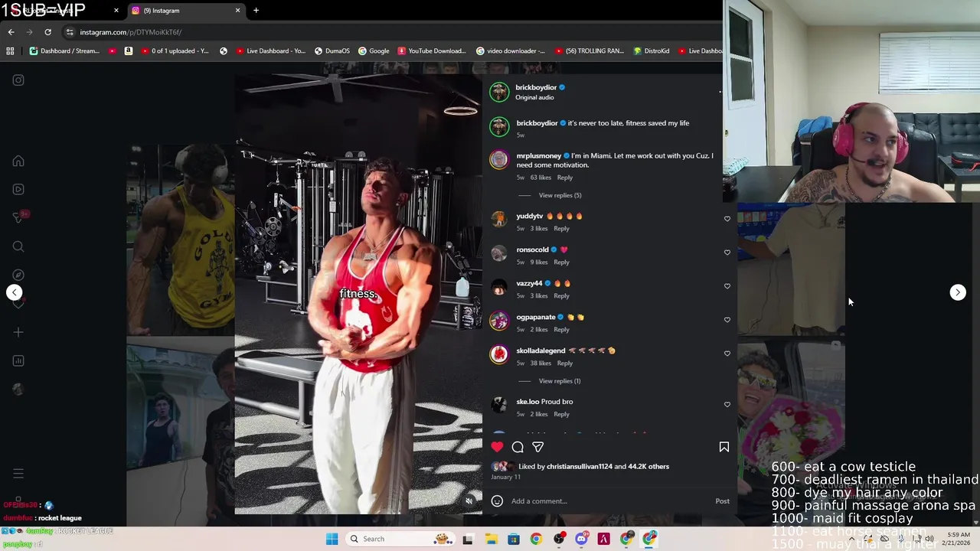Open Dashboard / Stream bookmark
This screenshot has width=980, height=551.
pyautogui.click(x=66, y=51)
